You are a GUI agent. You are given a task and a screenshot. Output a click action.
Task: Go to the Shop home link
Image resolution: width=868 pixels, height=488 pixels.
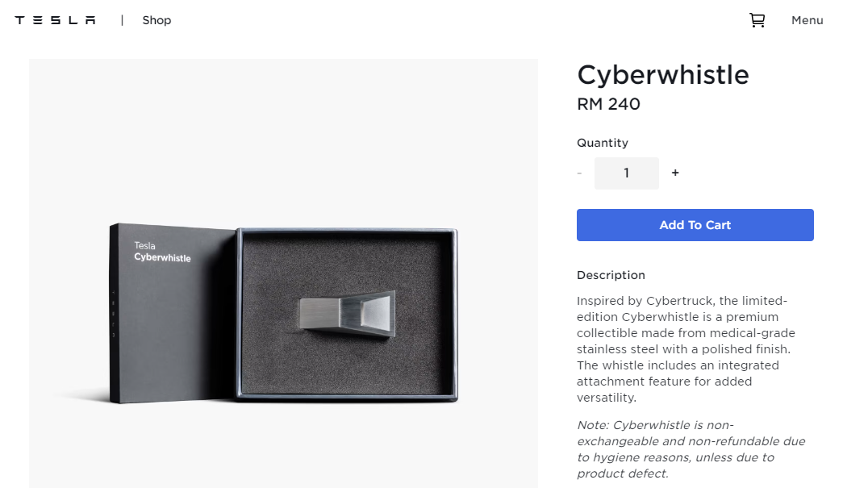coord(156,20)
